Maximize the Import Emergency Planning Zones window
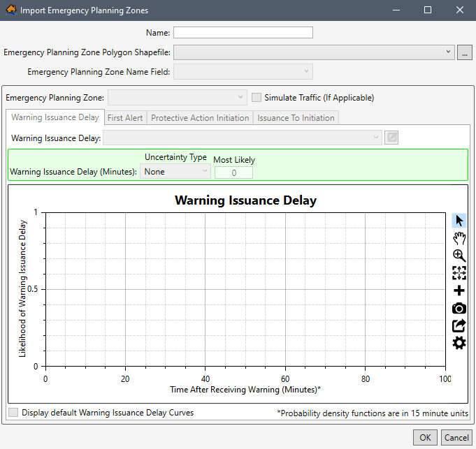Viewport: 476px width, 449px height. (x=428, y=10)
